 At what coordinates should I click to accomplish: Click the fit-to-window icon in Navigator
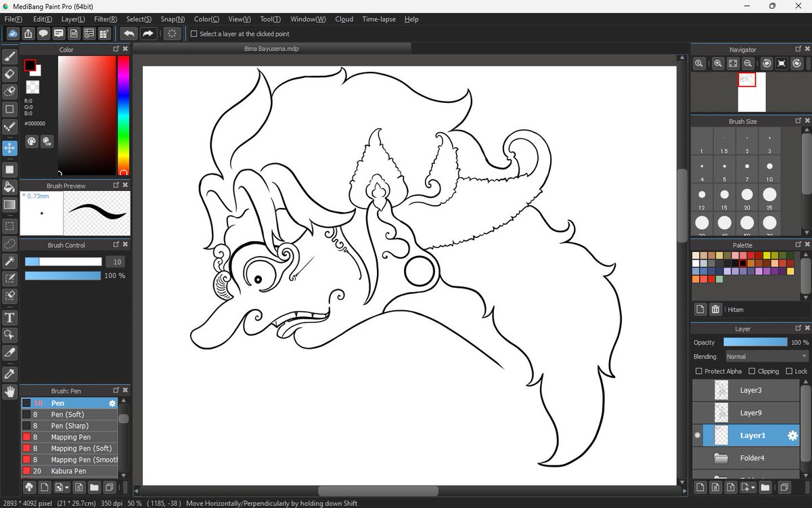point(733,63)
